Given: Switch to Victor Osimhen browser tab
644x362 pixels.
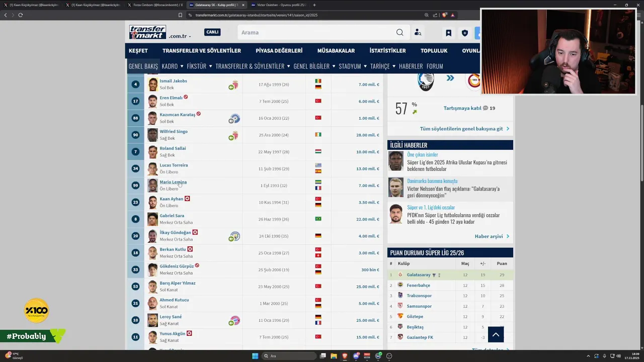Looking at the screenshot, I should point(279,5).
